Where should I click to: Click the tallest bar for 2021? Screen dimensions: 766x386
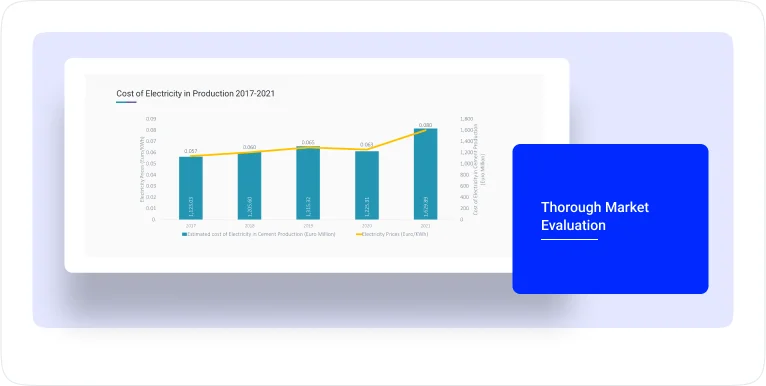[x=426, y=174]
